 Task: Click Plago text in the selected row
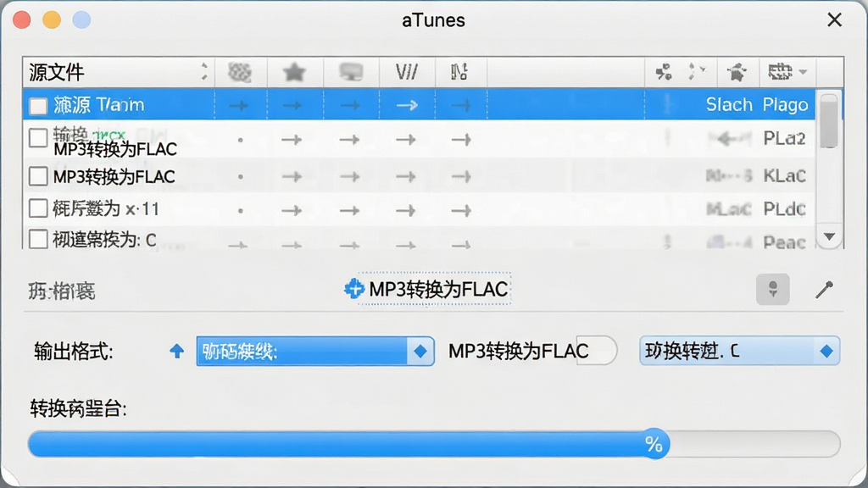point(785,104)
